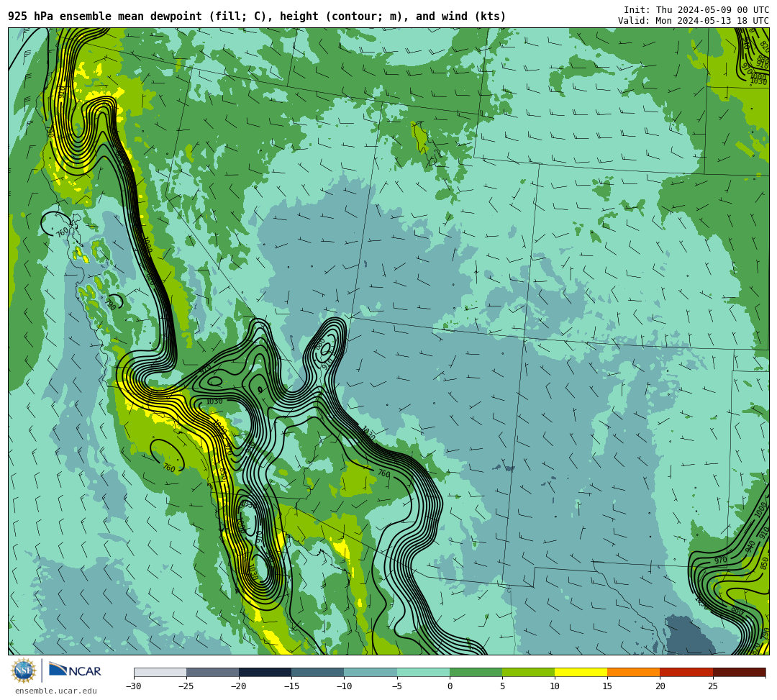This screenshot has width=777, height=700.
Task: Open the ensemble.ucar.edu link text
Action: click(56, 691)
